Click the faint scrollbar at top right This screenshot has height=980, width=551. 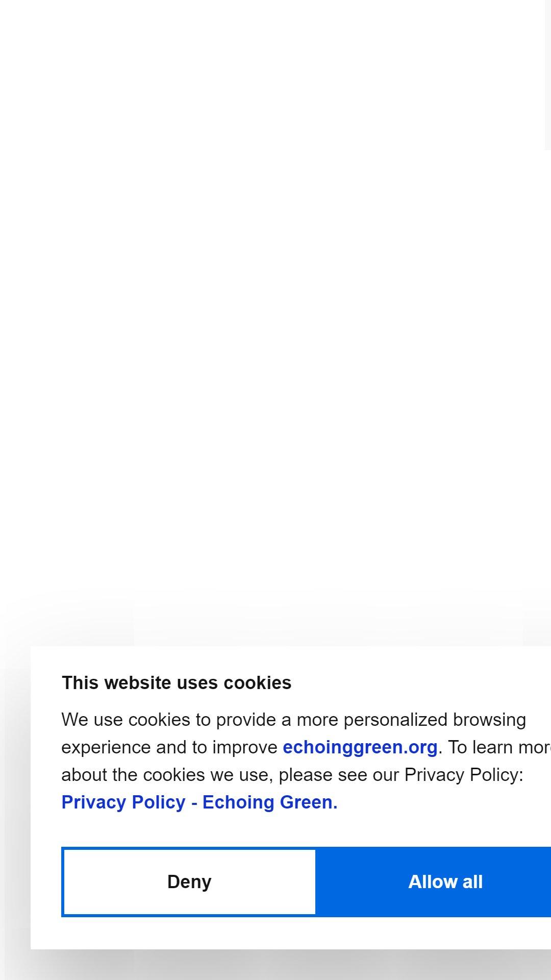pos(548,75)
